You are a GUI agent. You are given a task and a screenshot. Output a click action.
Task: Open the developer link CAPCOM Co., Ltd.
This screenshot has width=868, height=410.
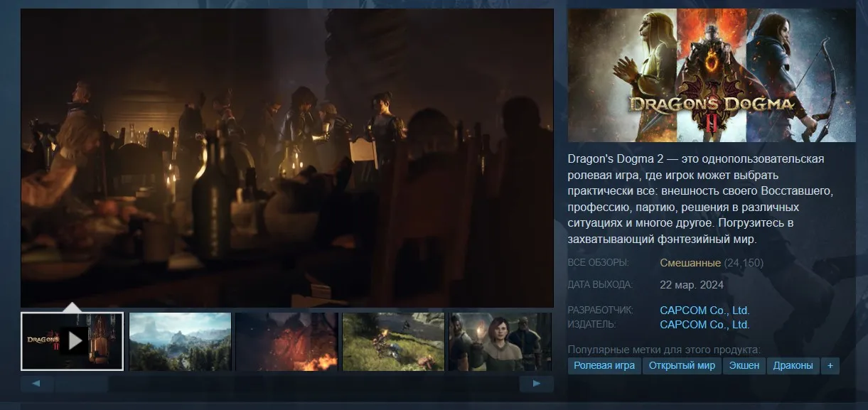[x=704, y=311]
